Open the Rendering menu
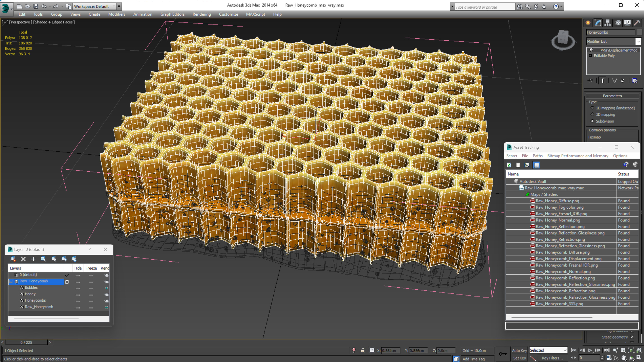The width and height of the screenshot is (644, 362). 202,14
